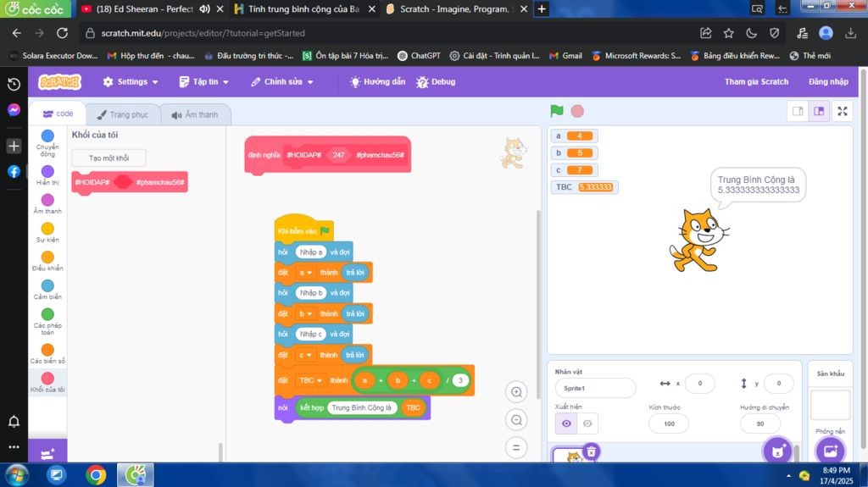Open Chrome from the taskbar
The width and height of the screenshot is (868, 487).
[x=96, y=475]
